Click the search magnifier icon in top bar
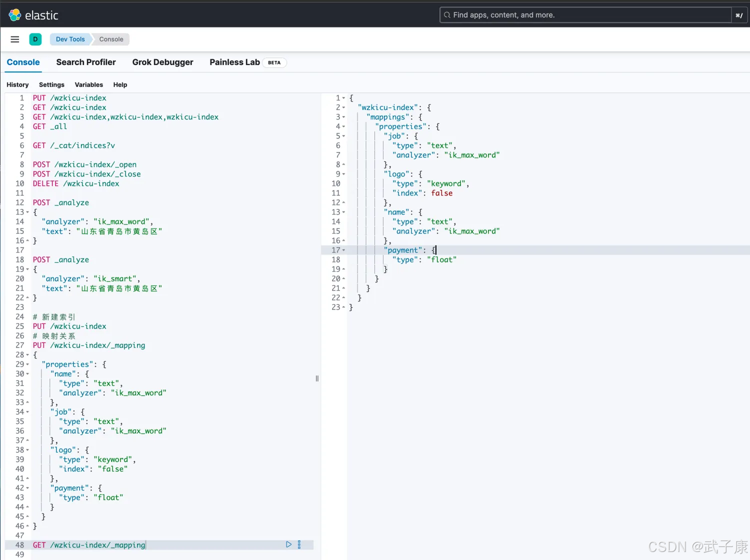Viewport: 750px width, 560px height. pyautogui.click(x=447, y=15)
